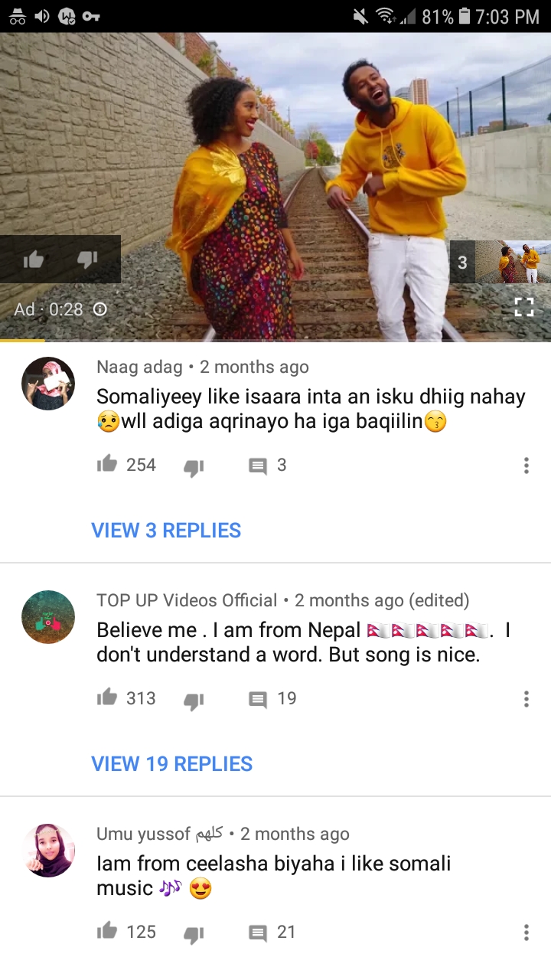Screen dimensions: 551x980
Task: Like TOP UP Videos Official's comment
Action: 107,698
